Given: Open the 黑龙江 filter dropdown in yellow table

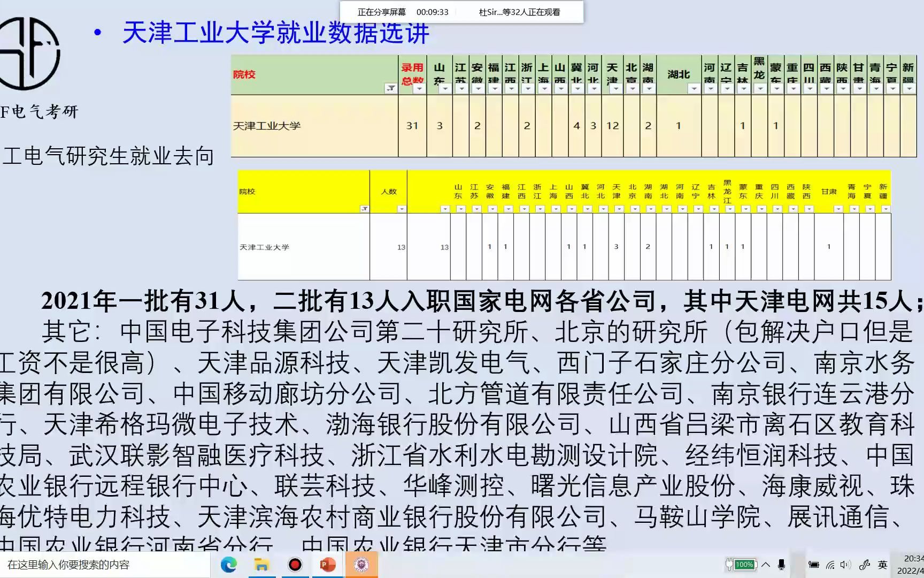Looking at the screenshot, I should coord(730,209).
